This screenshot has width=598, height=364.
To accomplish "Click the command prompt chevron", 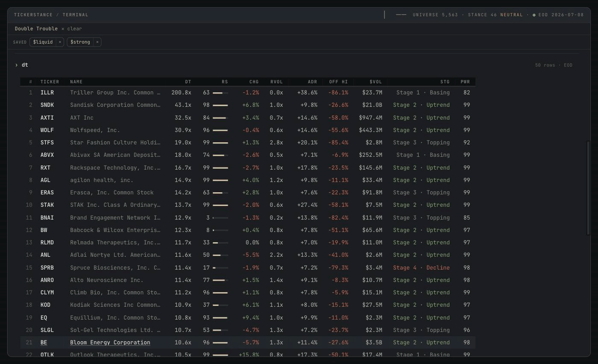I will coord(16,65).
